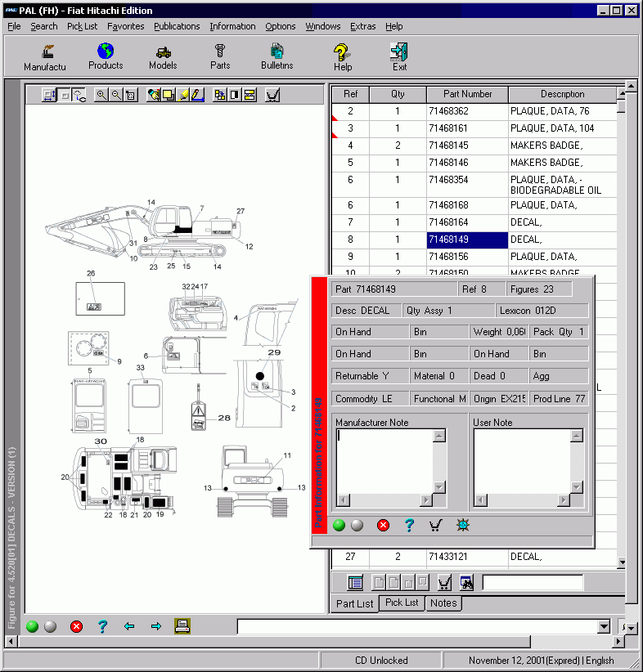The width and height of the screenshot is (643, 672).
Task: Click inside the User Note text box
Action: [522, 461]
